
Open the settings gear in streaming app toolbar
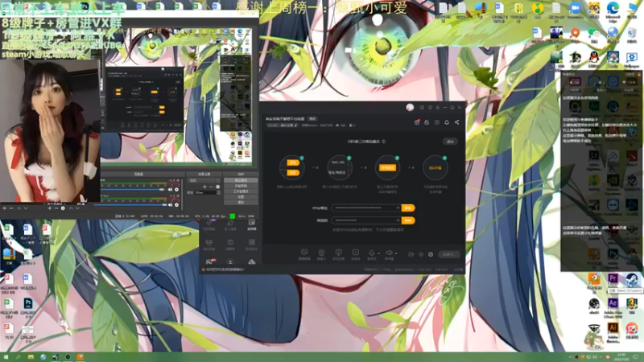(x=431, y=254)
